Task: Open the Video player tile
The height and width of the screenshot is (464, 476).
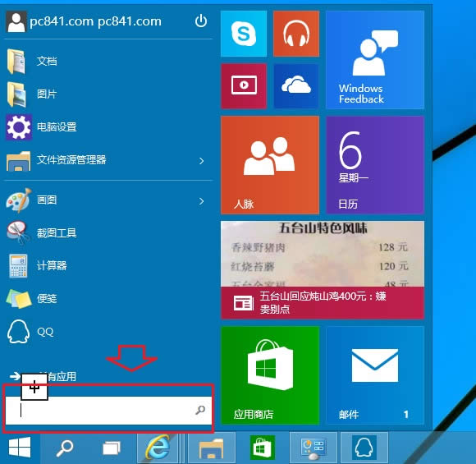Action: [x=244, y=86]
